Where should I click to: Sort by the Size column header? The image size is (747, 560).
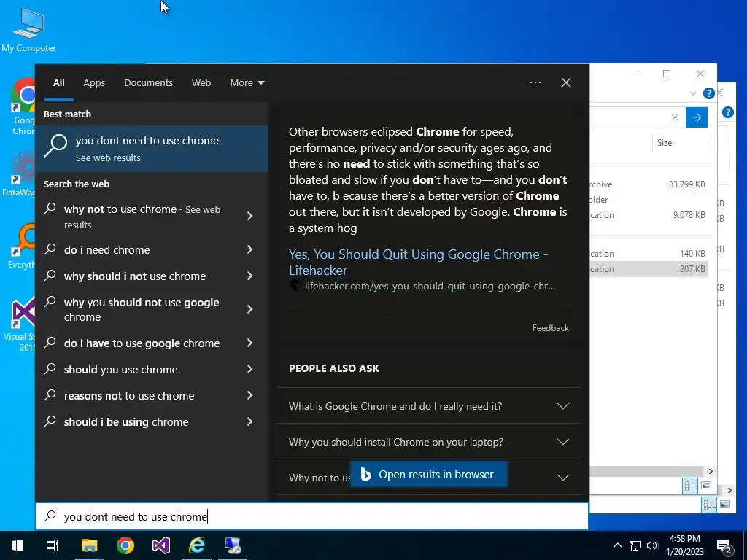click(664, 143)
